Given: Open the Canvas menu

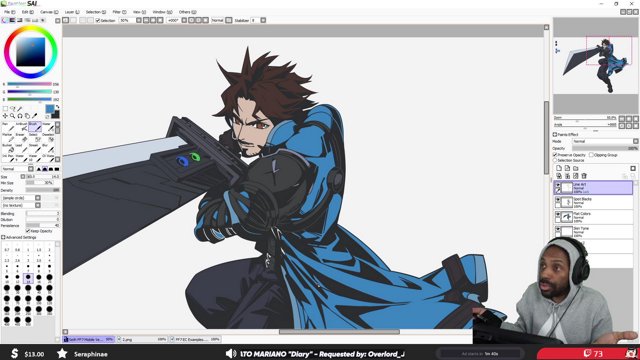Looking at the screenshot, I should pos(49,12).
